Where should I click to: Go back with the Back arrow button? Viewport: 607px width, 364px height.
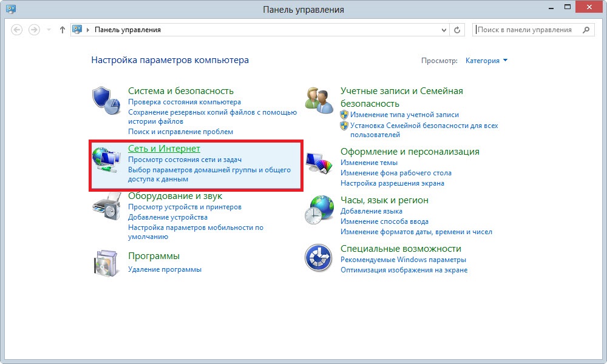click(16, 30)
